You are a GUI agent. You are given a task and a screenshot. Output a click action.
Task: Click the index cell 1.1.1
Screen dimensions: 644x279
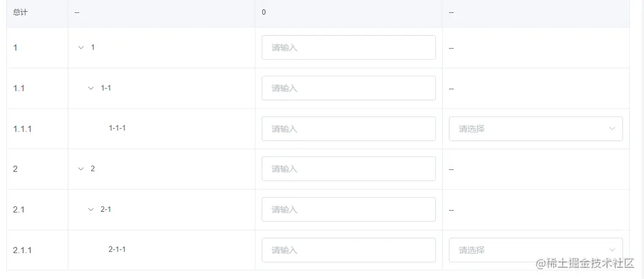[x=22, y=129]
